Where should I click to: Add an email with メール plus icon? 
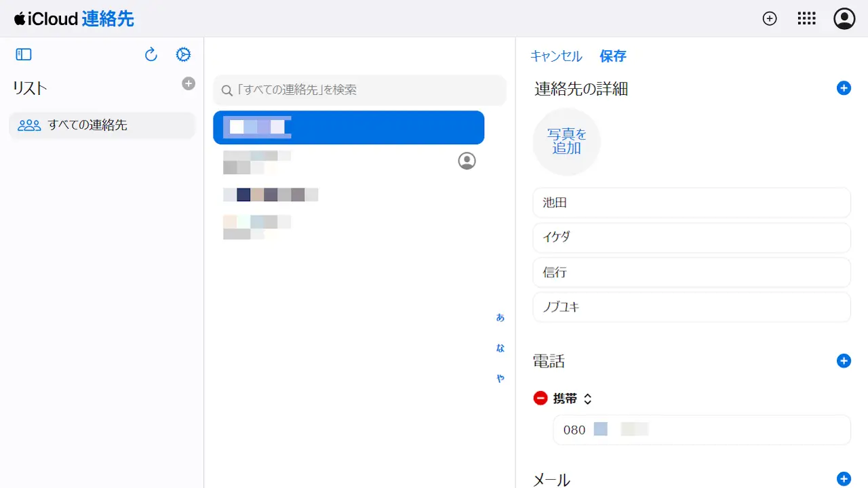(x=844, y=479)
